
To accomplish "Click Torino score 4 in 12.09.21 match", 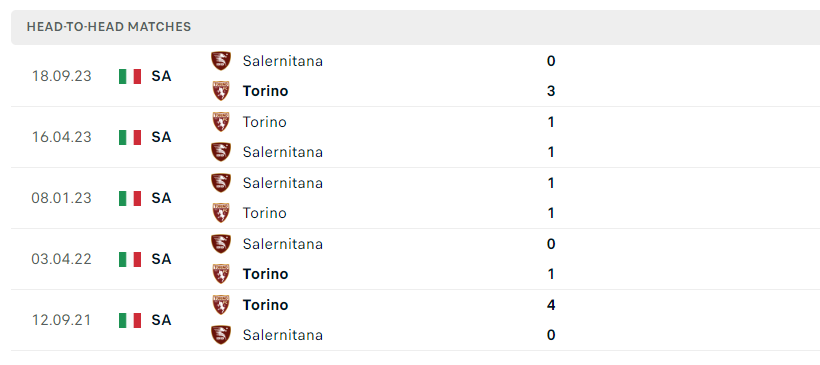I will 551,305.
